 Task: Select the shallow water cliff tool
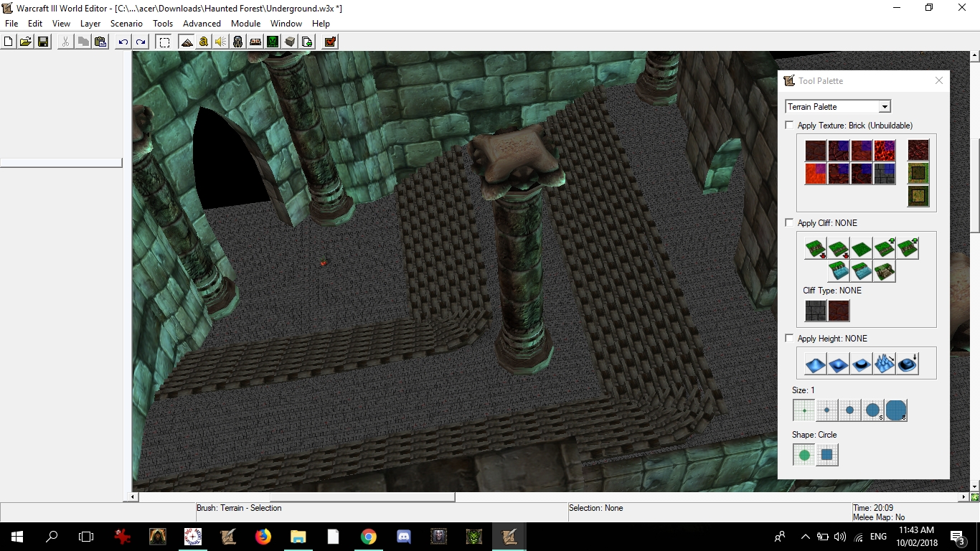click(861, 271)
